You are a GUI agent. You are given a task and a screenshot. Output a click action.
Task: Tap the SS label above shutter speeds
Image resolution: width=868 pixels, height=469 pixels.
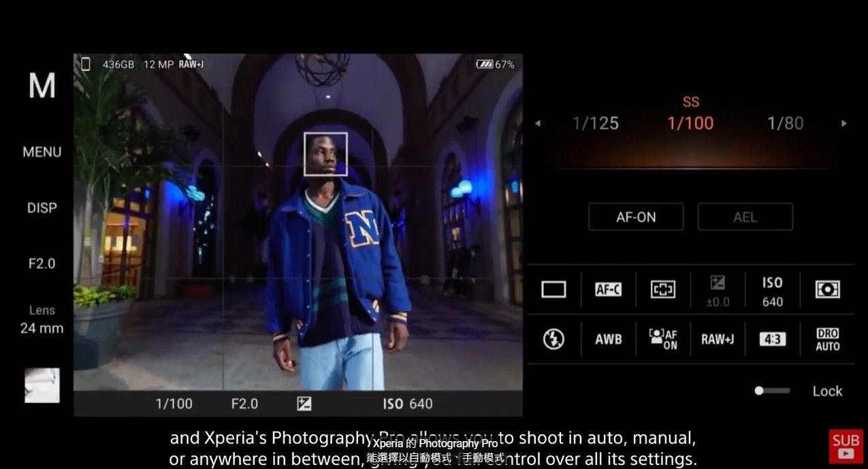691,102
